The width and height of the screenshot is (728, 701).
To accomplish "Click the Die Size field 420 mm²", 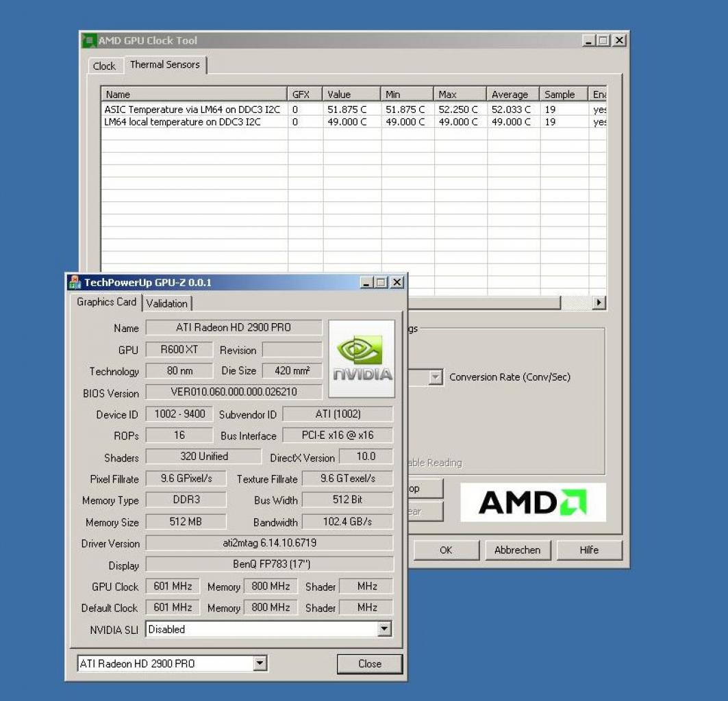I will (292, 370).
